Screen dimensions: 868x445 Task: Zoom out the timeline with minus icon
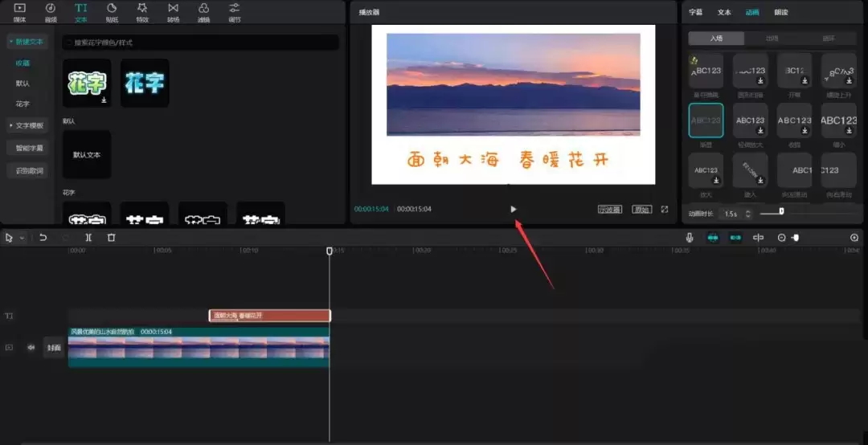782,238
